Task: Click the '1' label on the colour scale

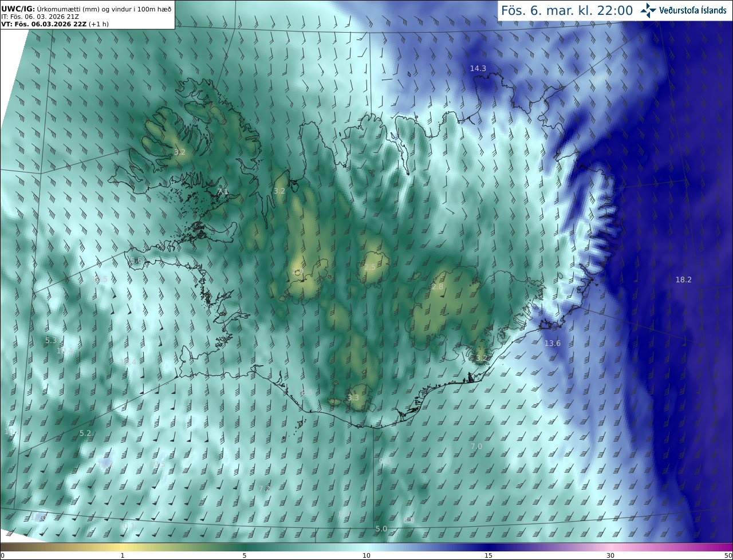Action: 123,555
